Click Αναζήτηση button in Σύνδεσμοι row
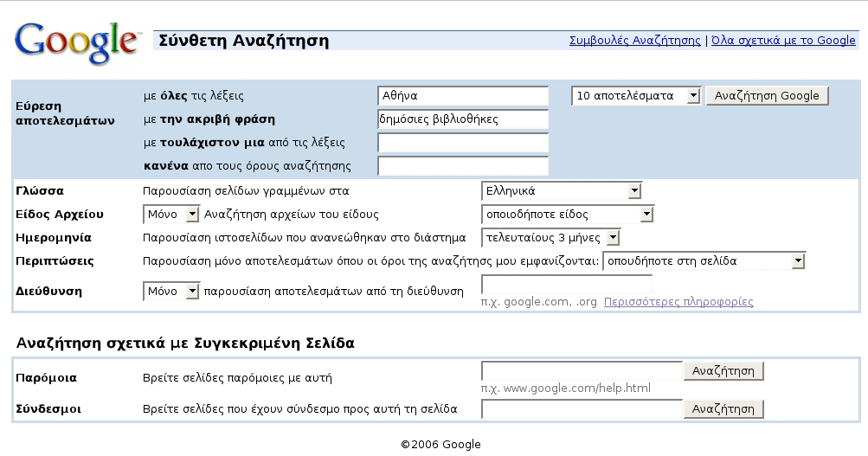 (723, 409)
